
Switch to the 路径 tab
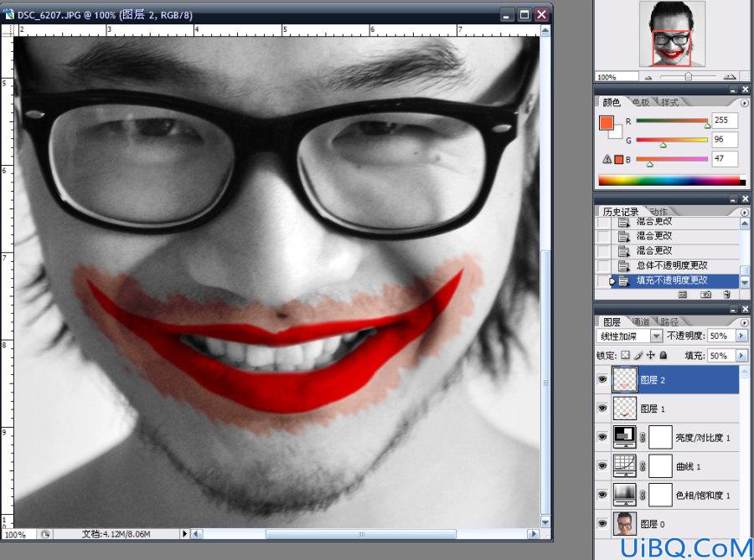tap(669, 321)
